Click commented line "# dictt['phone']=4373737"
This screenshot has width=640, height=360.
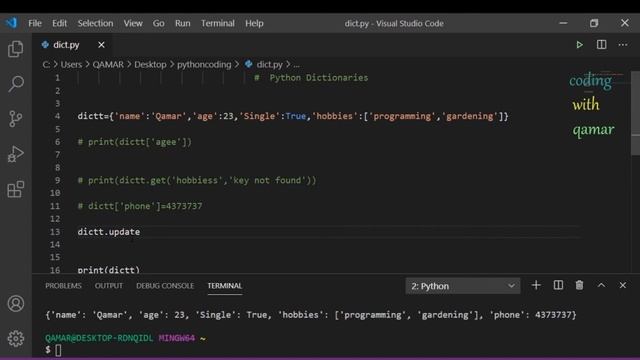140,206
